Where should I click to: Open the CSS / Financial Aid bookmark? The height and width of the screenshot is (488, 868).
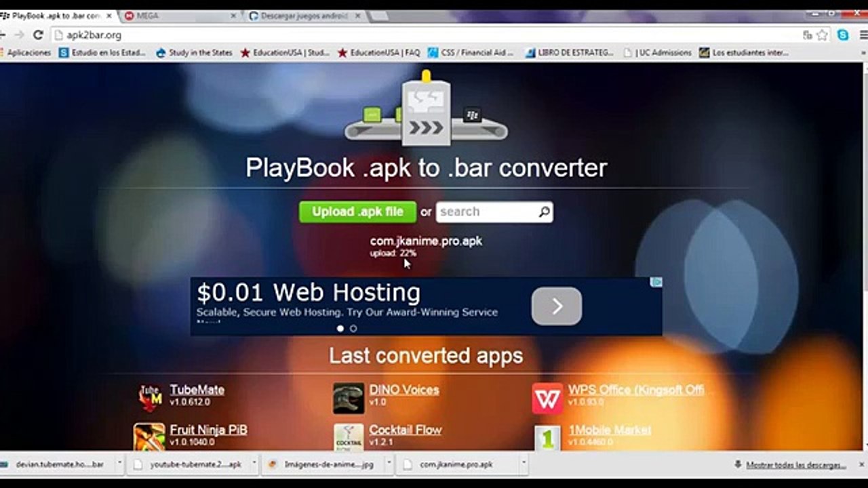coord(471,53)
